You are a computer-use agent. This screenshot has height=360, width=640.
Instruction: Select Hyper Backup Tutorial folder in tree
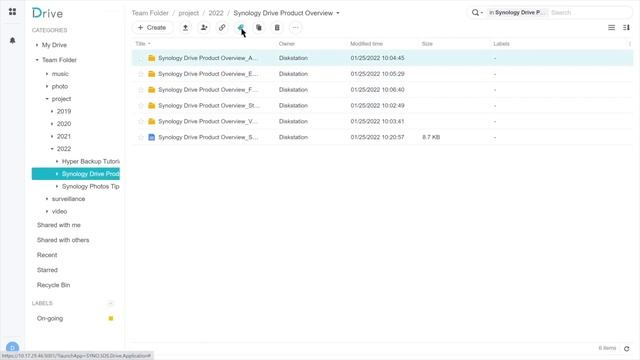click(91, 162)
